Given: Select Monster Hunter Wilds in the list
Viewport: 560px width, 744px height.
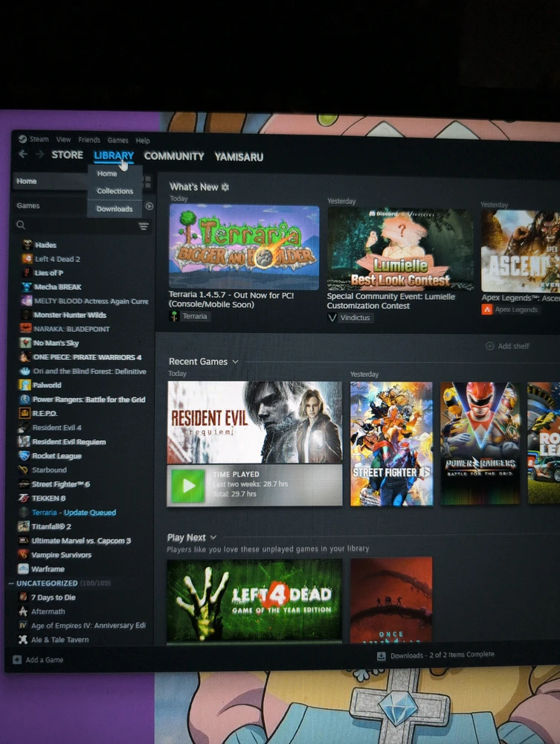Looking at the screenshot, I should tap(70, 315).
